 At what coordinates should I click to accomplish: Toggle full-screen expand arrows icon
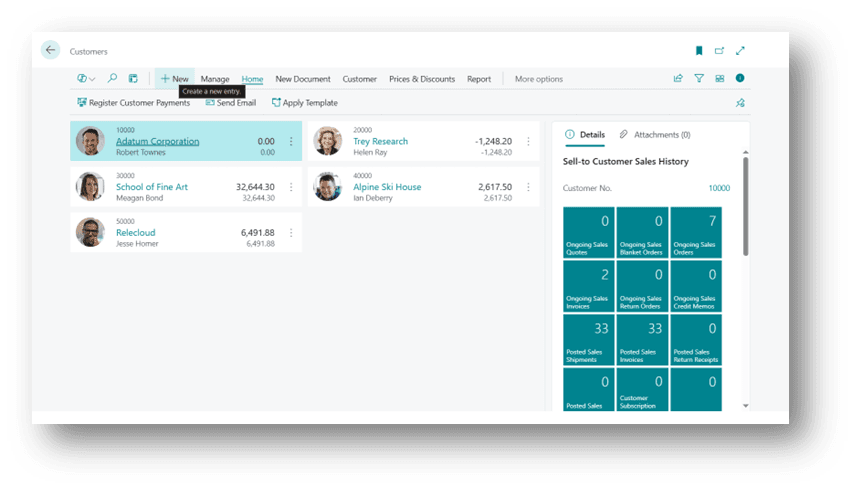click(740, 51)
